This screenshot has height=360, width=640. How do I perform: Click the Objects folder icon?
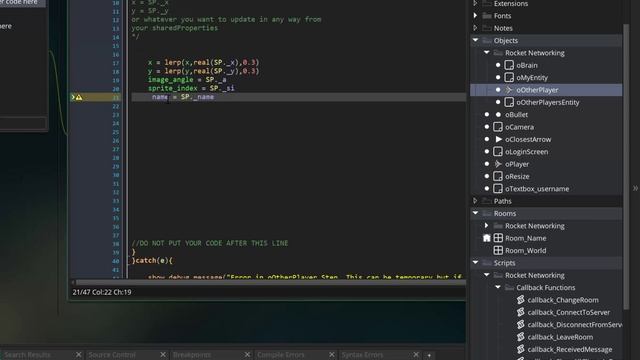(x=487, y=40)
